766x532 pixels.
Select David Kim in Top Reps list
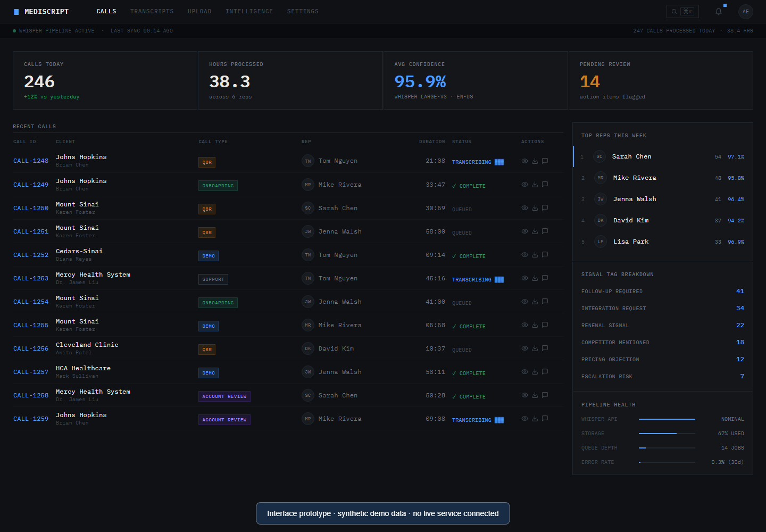coord(663,220)
